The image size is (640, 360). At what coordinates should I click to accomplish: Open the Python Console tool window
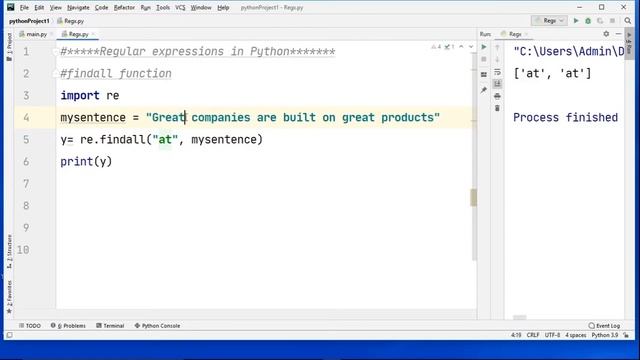click(x=158, y=326)
